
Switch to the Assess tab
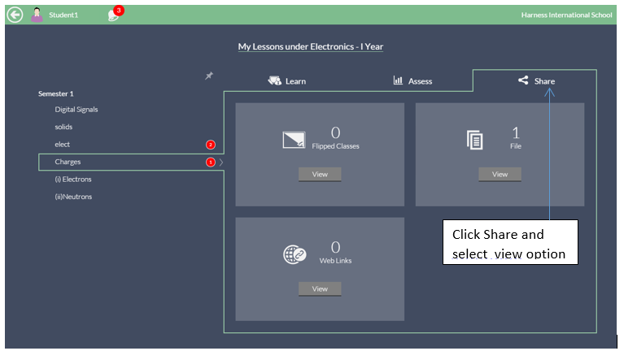click(412, 81)
